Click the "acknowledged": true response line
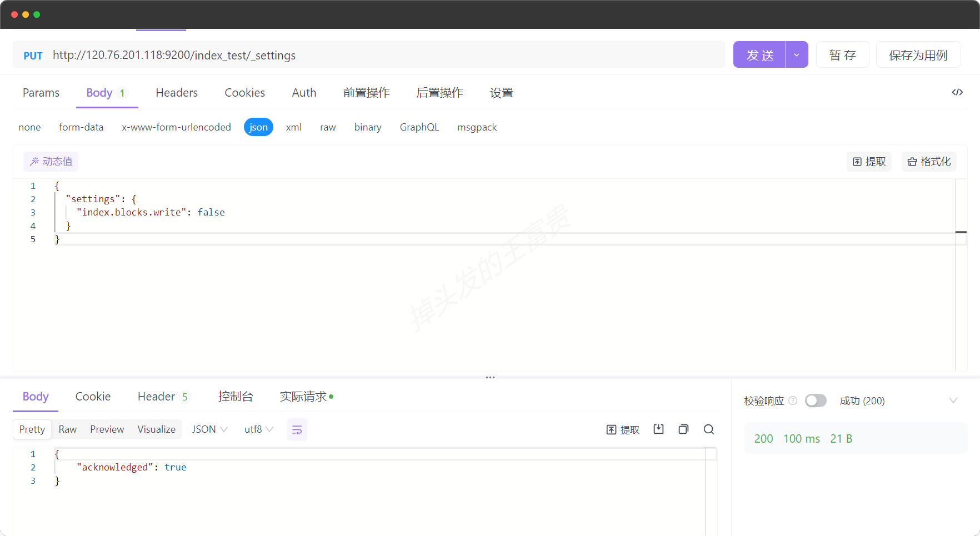This screenshot has height=536, width=980. (x=131, y=467)
